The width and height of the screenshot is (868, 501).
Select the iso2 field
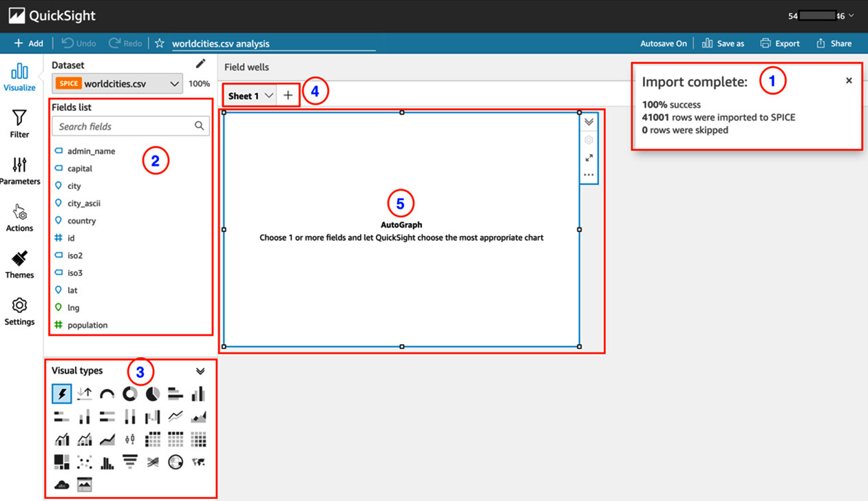tap(75, 255)
